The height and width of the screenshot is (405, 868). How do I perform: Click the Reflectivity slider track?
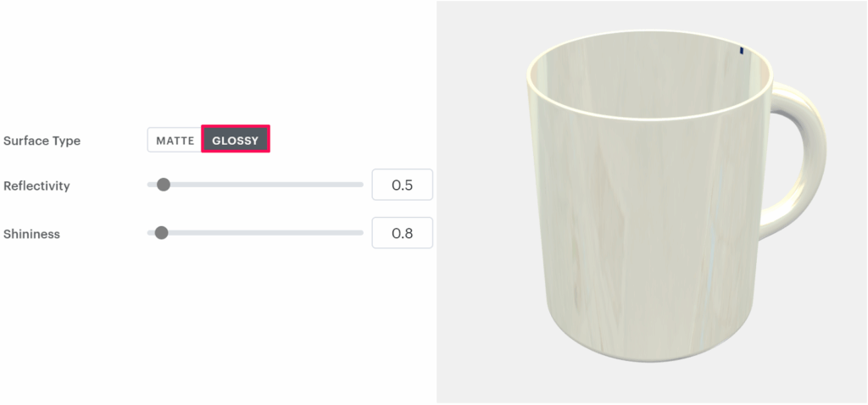coord(271,185)
